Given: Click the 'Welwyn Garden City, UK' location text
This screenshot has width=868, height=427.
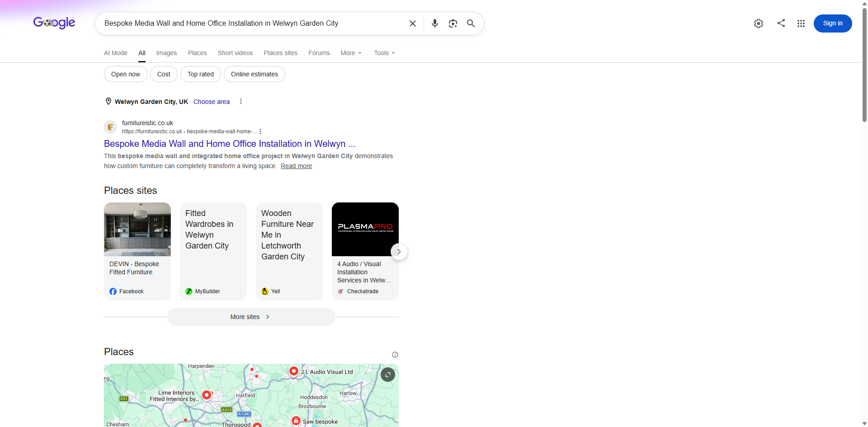Looking at the screenshot, I should (151, 102).
